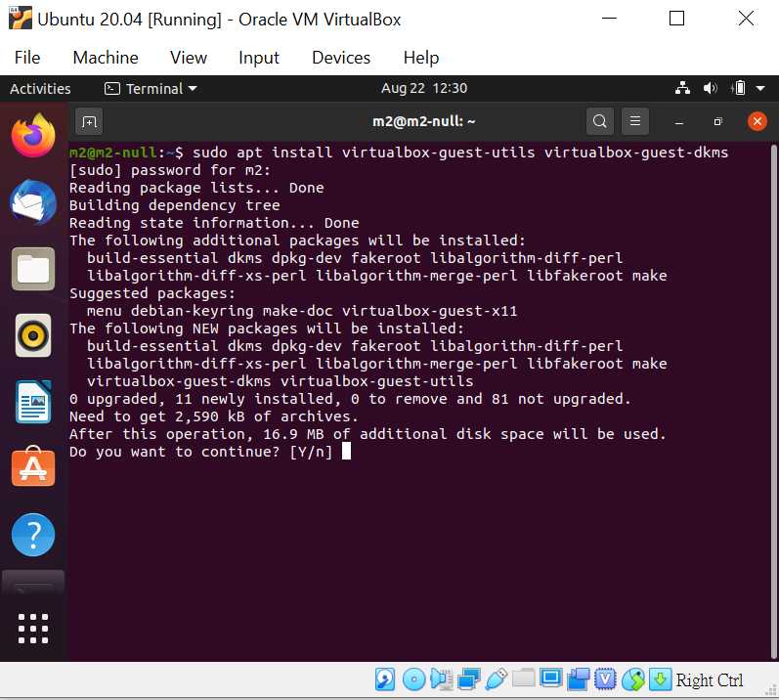Open a new terminal tab

click(89, 121)
